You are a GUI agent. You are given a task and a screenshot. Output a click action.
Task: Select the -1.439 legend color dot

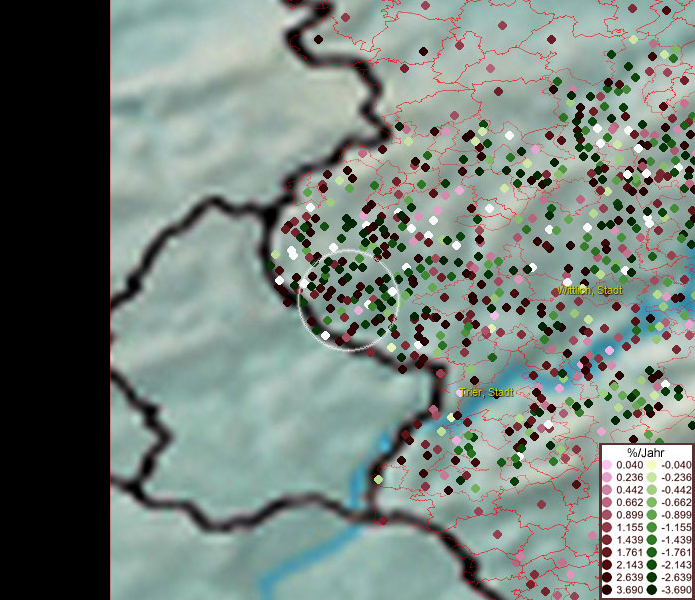click(x=652, y=540)
